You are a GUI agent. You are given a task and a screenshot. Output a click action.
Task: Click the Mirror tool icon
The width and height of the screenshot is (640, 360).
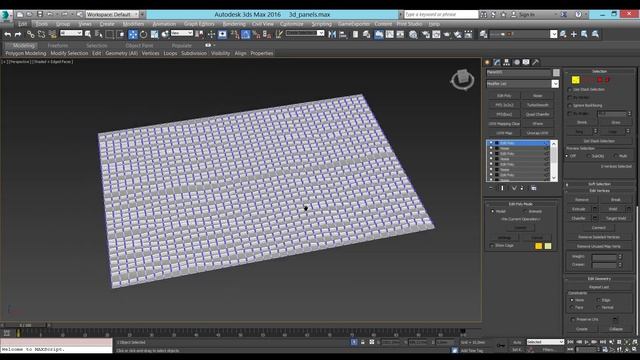coord(332,35)
